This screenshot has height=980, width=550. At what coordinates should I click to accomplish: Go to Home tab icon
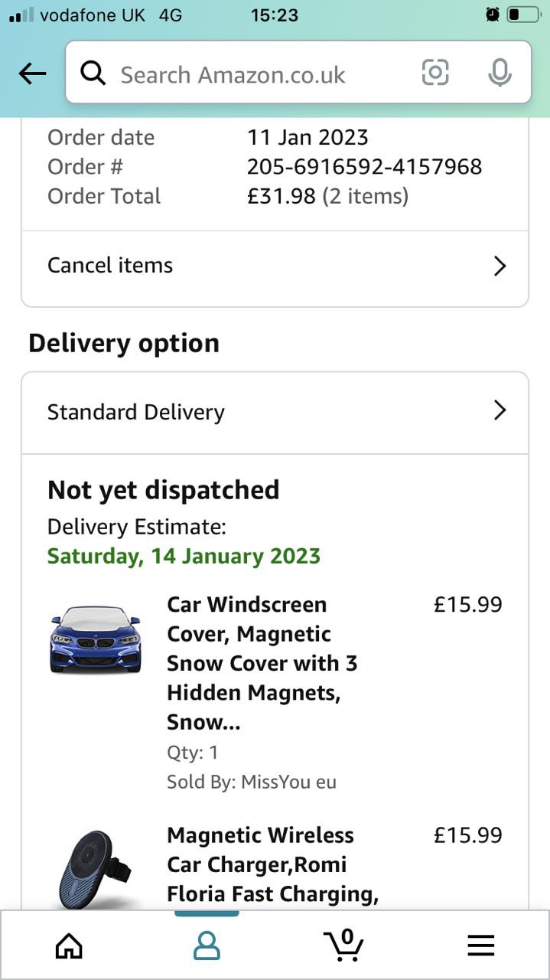click(x=69, y=946)
